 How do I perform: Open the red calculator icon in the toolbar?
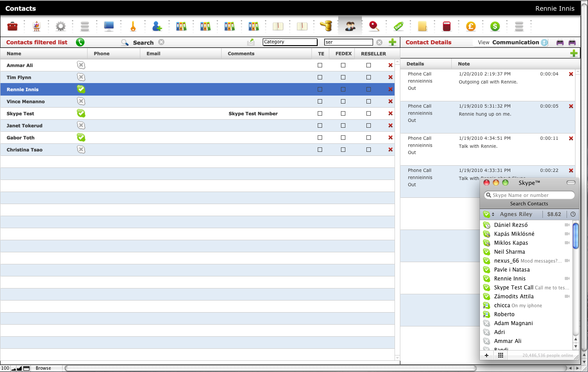pos(447,26)
